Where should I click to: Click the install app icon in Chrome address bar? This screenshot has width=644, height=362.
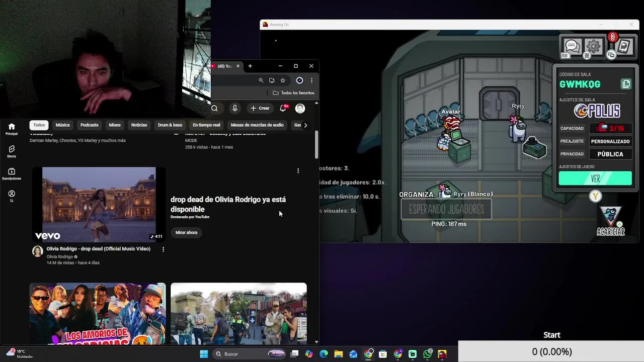tap(272, 80)
